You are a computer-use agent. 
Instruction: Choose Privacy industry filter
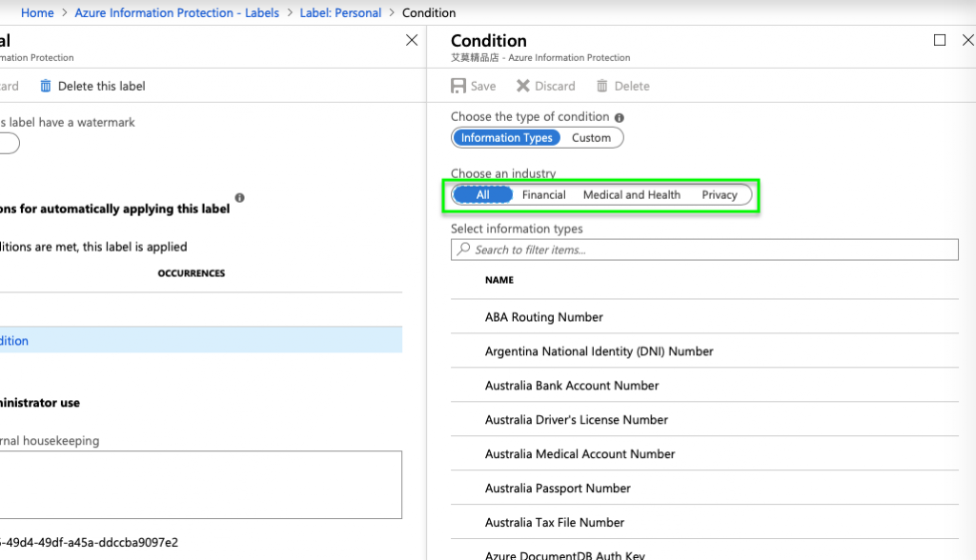click(x=720, y=194)
